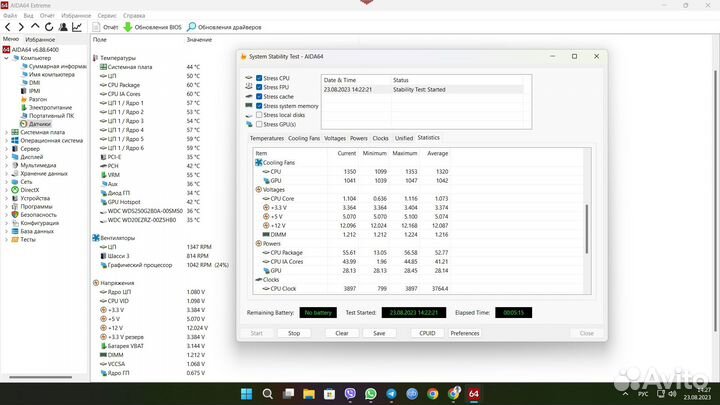Open Viber from the taskbar

point(350,394)
